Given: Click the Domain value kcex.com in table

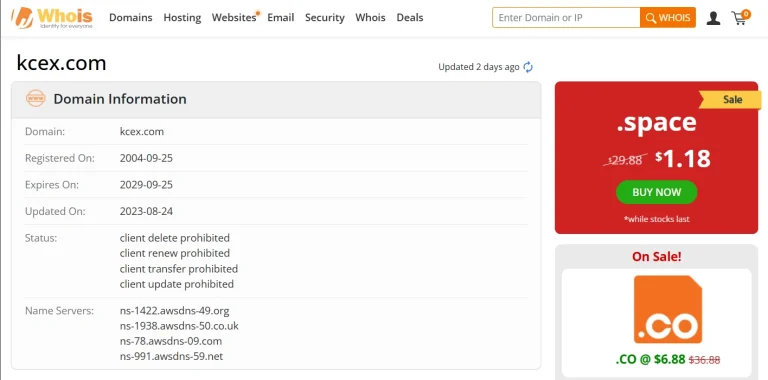Looking at the screenshot, I should [142, 132].
